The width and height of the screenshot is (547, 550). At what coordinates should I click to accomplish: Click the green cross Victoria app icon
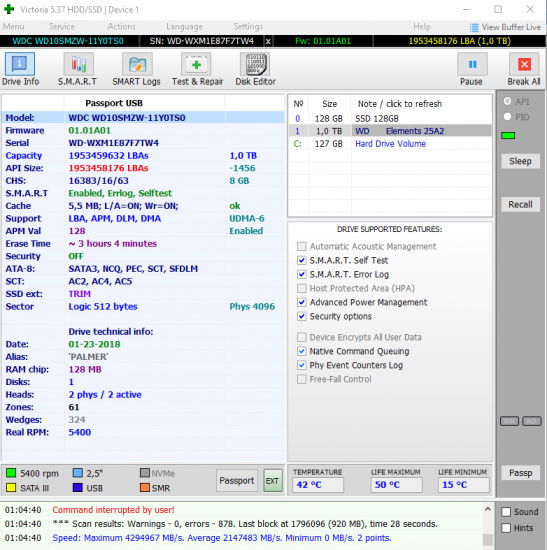9,9
